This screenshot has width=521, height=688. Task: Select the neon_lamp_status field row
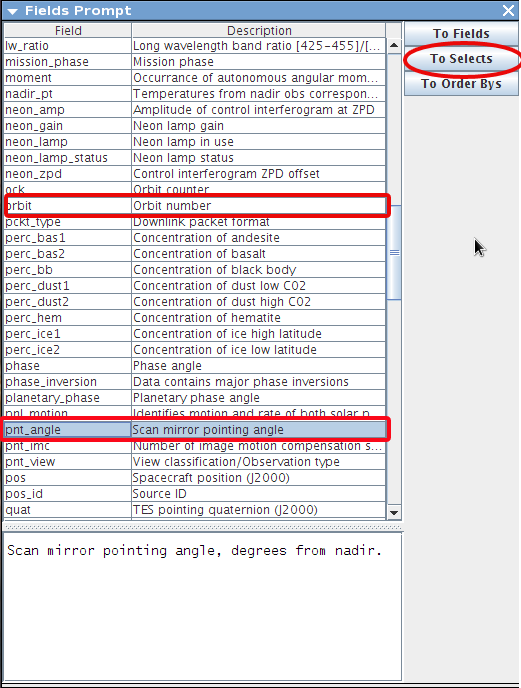coord(195,158)
